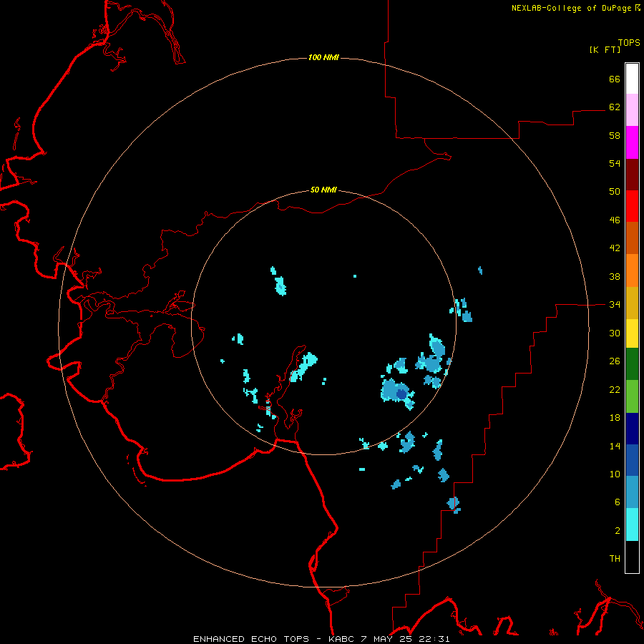Click the TOPS legend title
This screenshot has width=644, height=644.
click(x=629, y=43)
